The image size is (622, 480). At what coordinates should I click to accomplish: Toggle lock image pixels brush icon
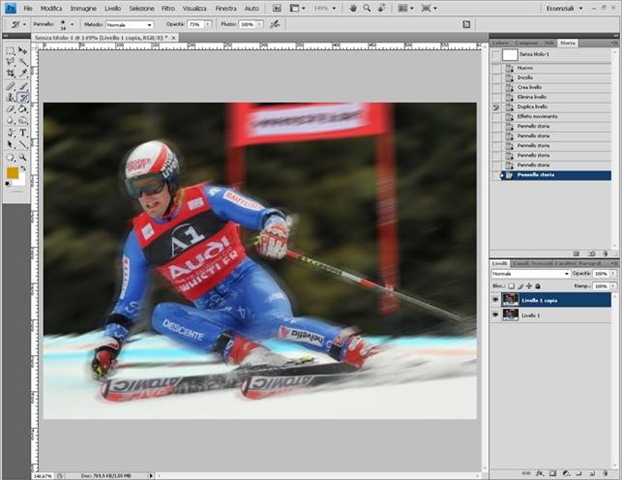[520, 286]
